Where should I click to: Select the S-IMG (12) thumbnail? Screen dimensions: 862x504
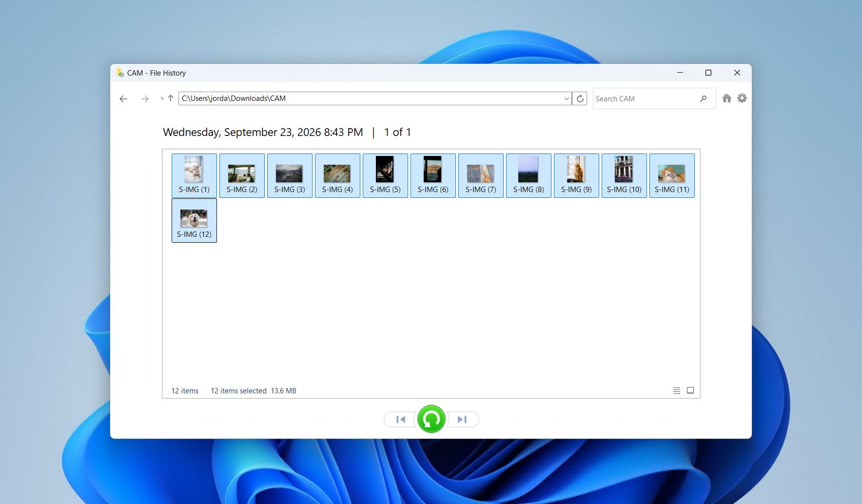point(194,220)
